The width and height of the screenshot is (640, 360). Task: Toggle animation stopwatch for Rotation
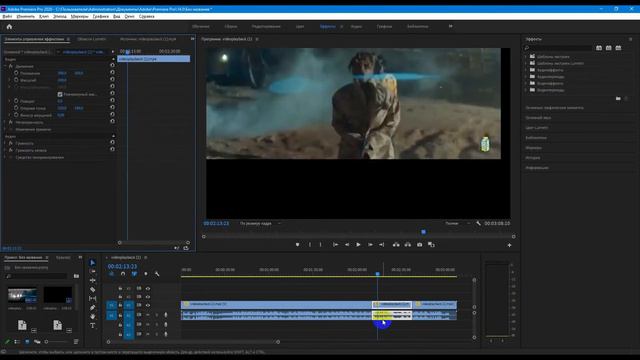[x=16, y=101]
